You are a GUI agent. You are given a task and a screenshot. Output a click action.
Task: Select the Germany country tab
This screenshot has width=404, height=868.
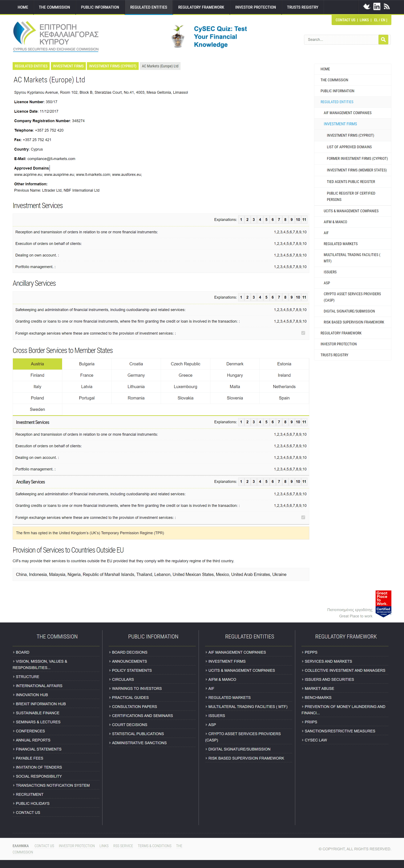click(x=136, y=375)
